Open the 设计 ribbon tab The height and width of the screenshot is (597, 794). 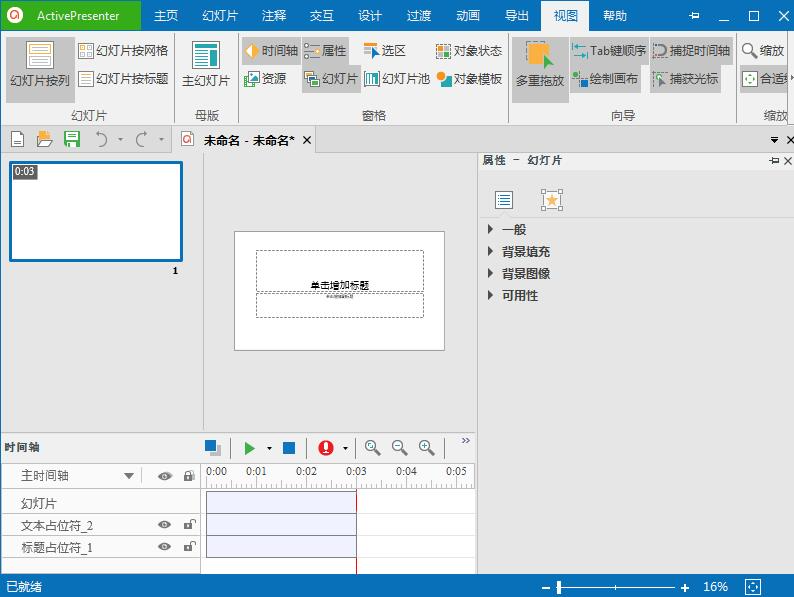coord(370,16)
